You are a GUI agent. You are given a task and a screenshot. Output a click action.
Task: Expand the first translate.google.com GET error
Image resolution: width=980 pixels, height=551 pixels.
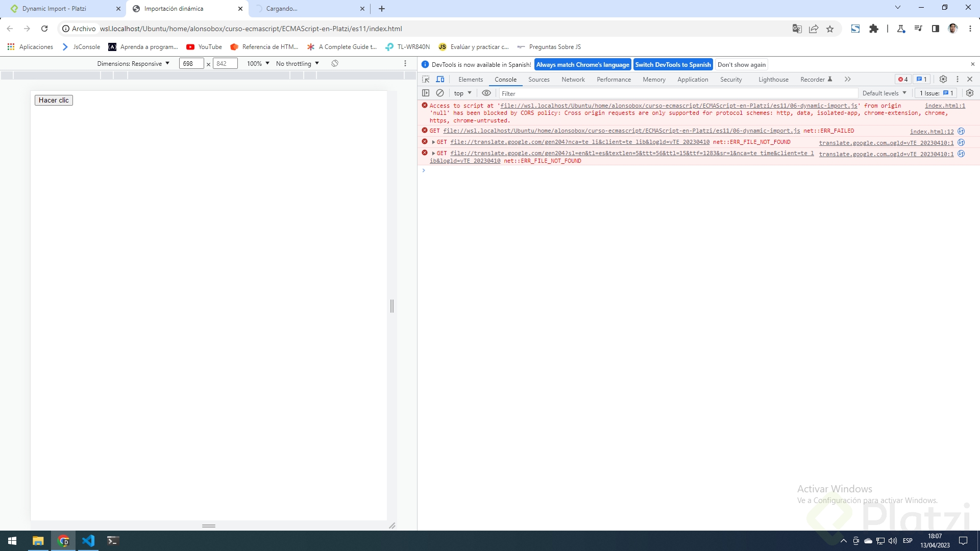(433, 142)
